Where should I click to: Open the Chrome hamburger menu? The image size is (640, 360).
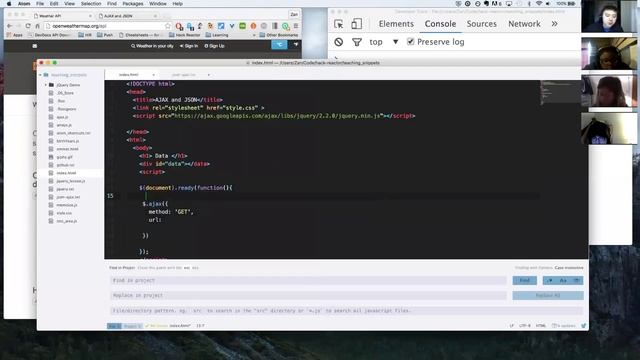(296, 26)
